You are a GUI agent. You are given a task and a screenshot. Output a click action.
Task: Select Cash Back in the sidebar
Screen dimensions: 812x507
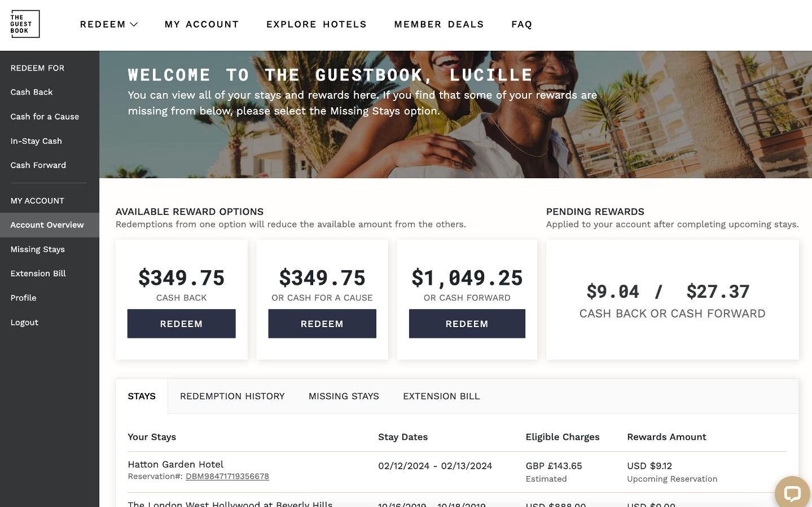(32, 92)
